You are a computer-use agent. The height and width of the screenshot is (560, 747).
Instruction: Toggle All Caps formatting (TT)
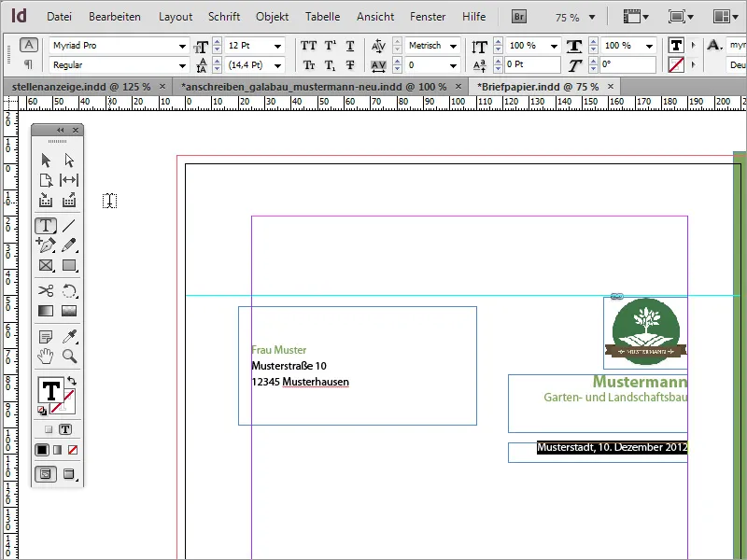(308, 46)
